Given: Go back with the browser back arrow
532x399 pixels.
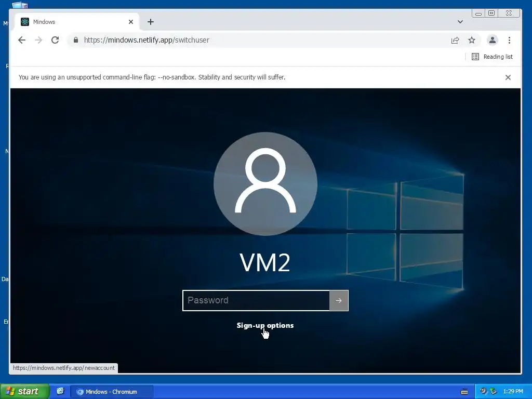Looking at the screenshot, I should (22, 40).
